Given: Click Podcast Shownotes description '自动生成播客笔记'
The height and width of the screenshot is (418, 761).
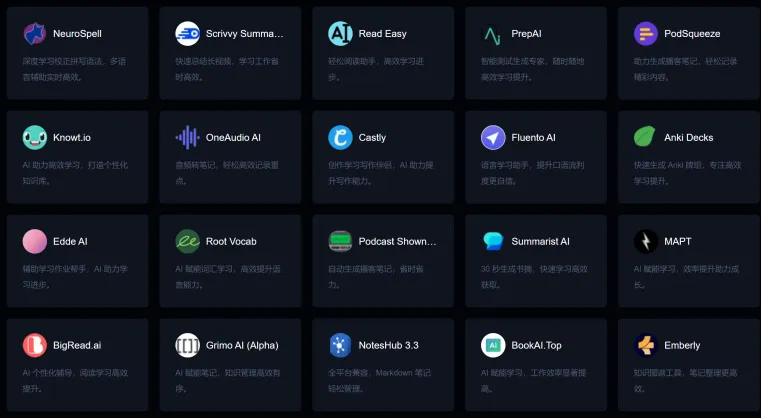Looking at the screenshot, I should [x=362, y=269].
